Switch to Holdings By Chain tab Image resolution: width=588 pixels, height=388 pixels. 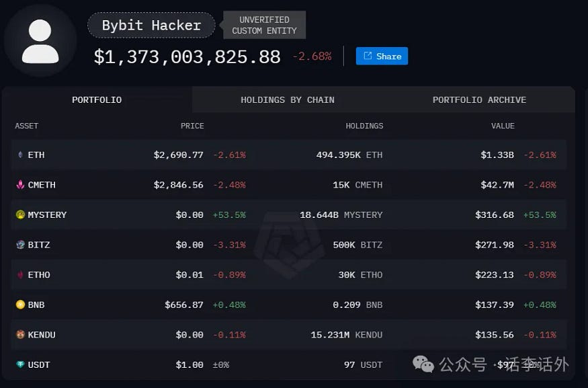tap(288, 100)
